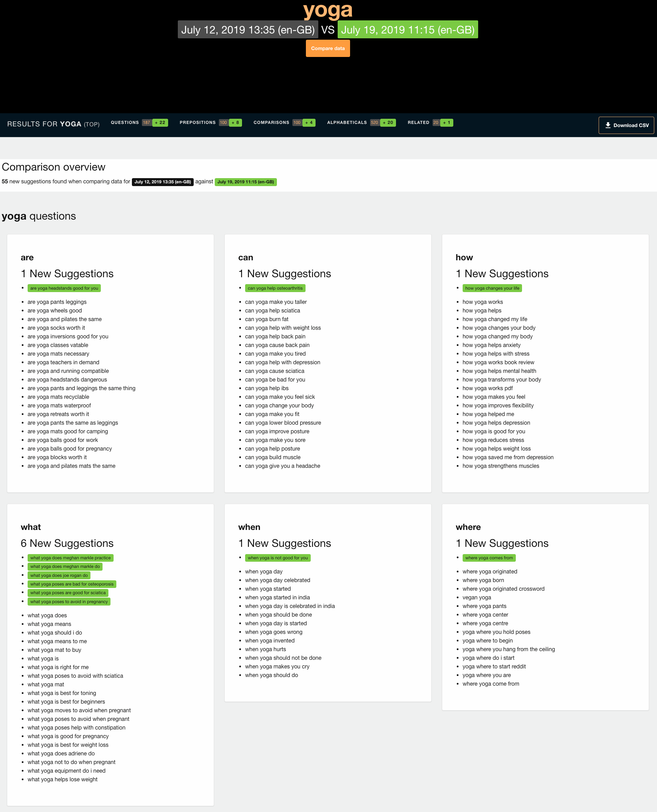Select the 'can yoga help osteoarthritis' suggestion
The image size is (657, 812).
coord(275,288)
